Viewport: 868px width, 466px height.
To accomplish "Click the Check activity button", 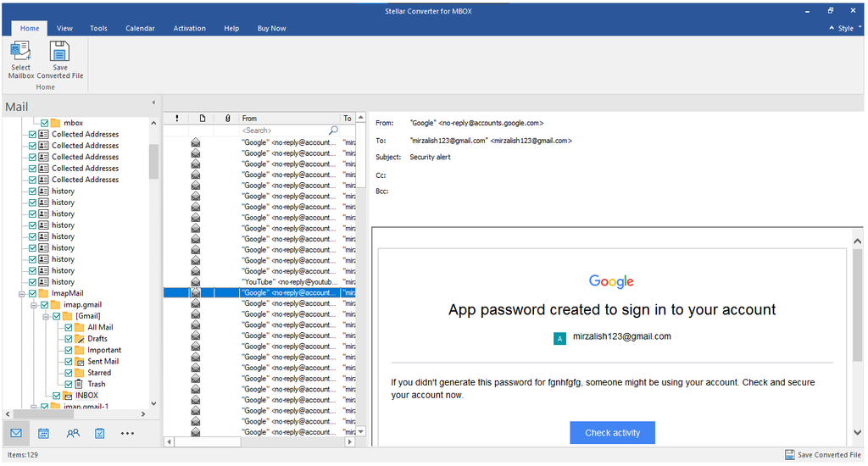I will [612, 433].
